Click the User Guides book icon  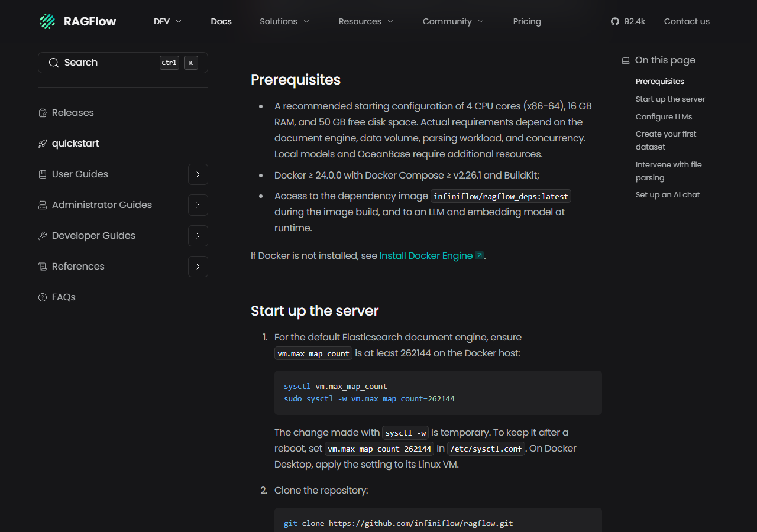pyautogui.click(x=43, y=174)
